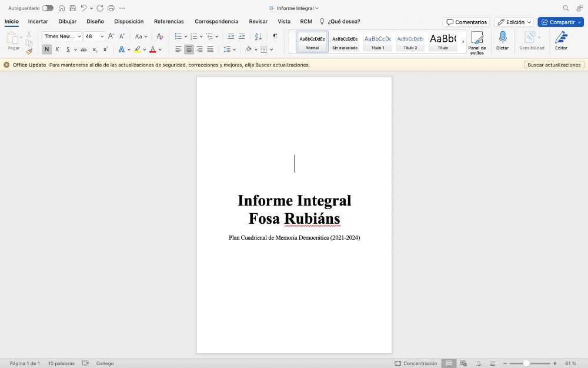Cut the selection with the scissors icon
Viewport: 588px width, 368px height.
point(29,34)
